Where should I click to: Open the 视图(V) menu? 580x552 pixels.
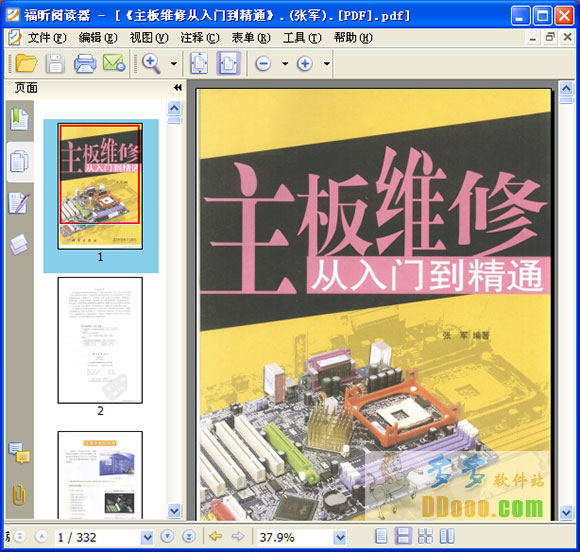(149, 37)
